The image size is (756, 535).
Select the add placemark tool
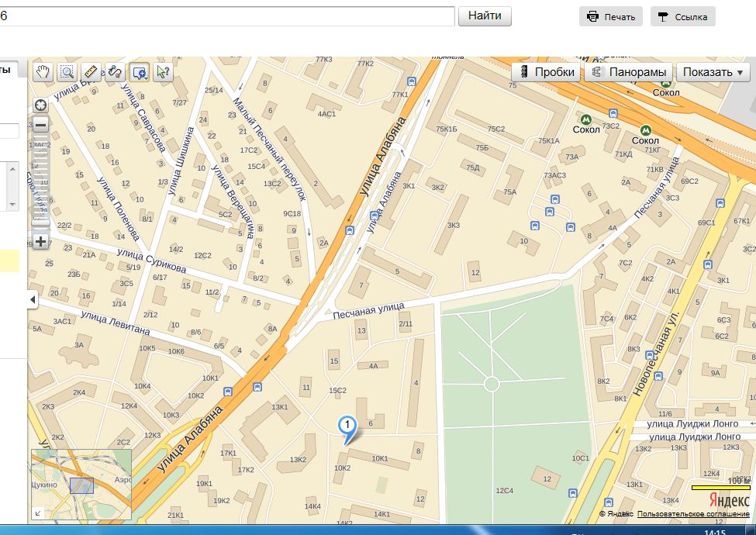click(x=140, y=72)
